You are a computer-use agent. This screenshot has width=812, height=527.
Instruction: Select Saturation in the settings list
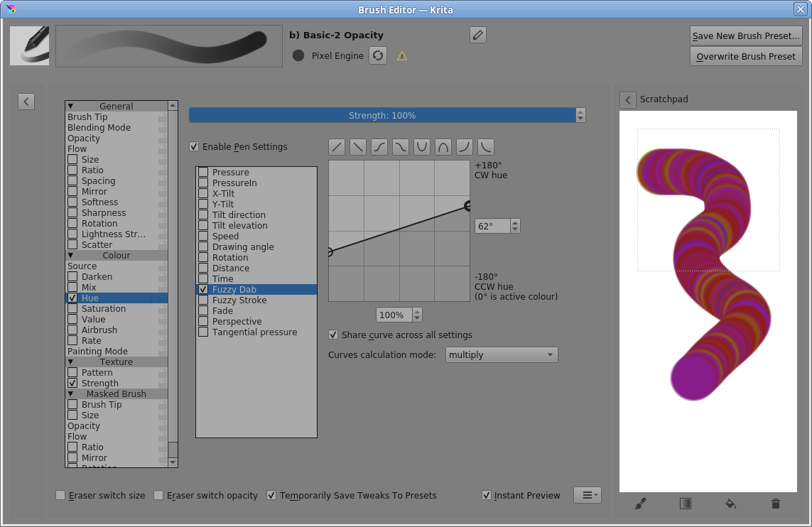[x=103, y=308]
